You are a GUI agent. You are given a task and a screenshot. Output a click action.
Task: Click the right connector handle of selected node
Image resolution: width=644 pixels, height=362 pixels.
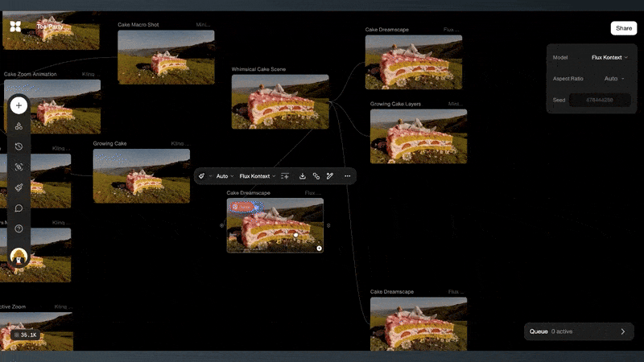(328, 225)
